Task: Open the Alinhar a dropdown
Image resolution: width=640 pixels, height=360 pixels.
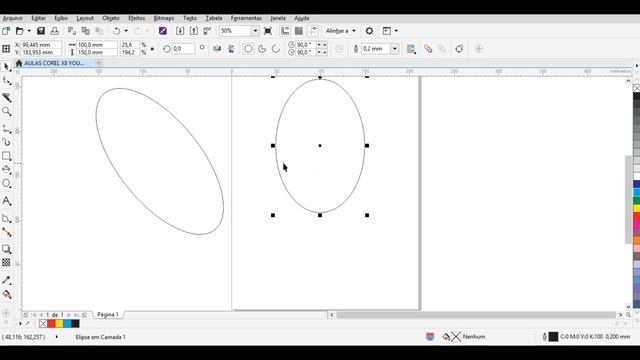Action: tap(341, 31)
